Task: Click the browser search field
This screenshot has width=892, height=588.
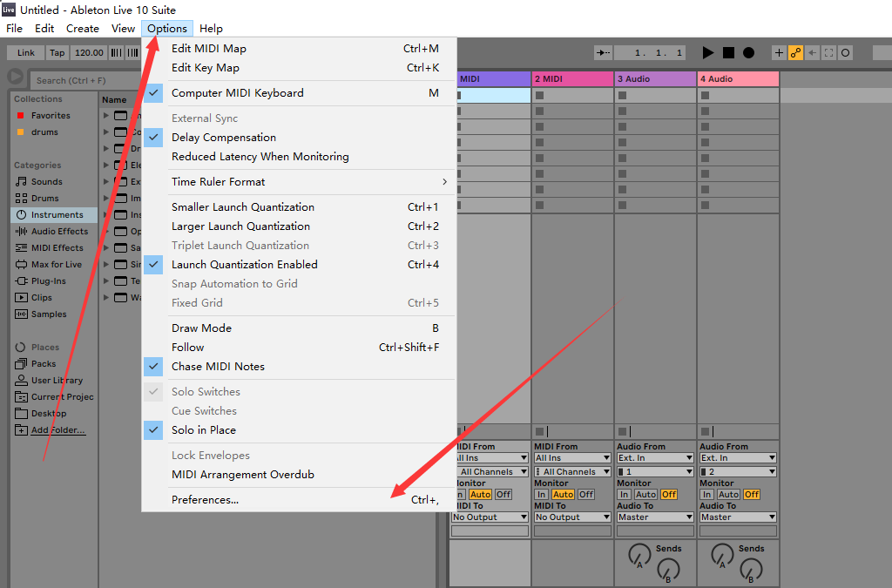Action: 85,80
